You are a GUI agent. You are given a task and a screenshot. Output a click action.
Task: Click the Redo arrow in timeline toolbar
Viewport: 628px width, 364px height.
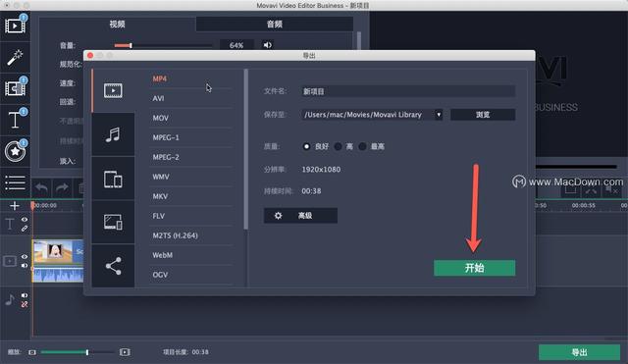click(62, 187)
